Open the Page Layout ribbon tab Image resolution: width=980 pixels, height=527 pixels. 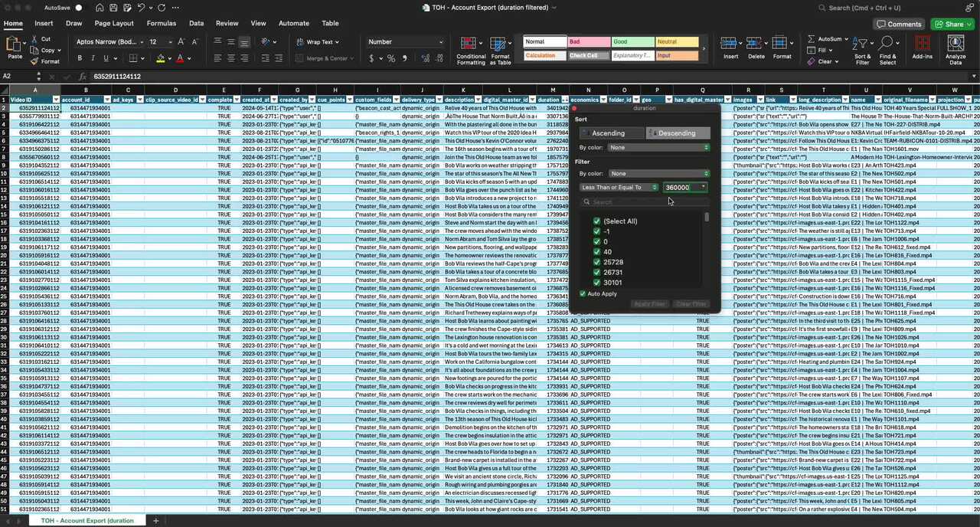114,24
